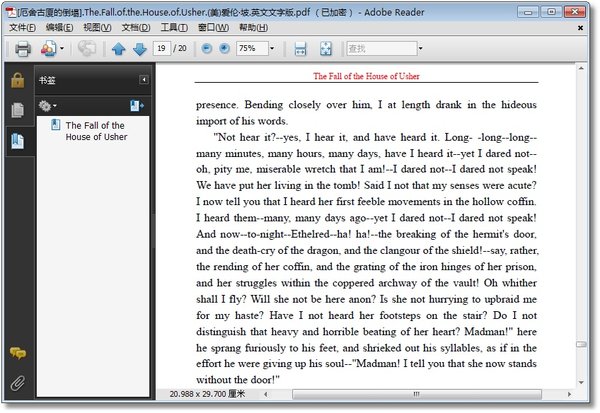Viewport: 600px width, 413px height.
Task: Open the 窗口(W) menu
Action: click(213, 28)
